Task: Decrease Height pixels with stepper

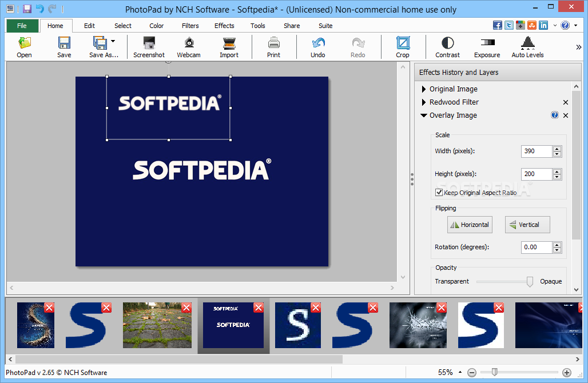Action: click(x=557, y=177)
